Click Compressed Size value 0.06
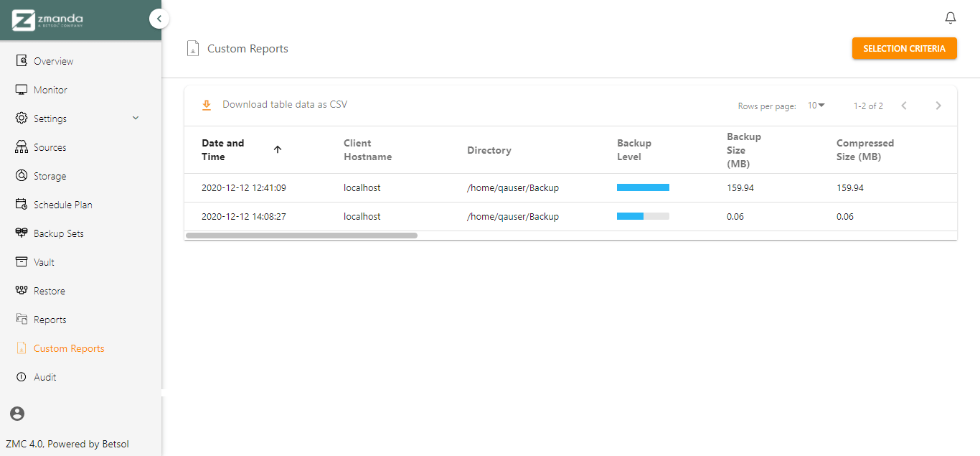This screenshot has height=456, width=980. click(845, 216)
